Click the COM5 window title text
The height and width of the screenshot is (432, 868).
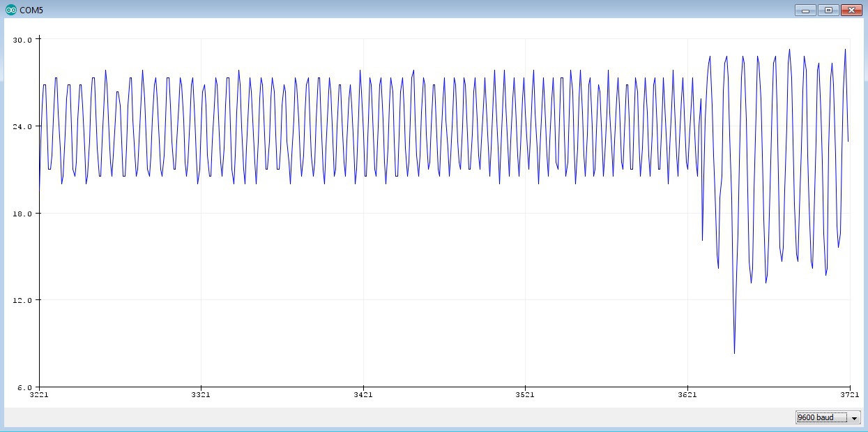pos(32,10)
